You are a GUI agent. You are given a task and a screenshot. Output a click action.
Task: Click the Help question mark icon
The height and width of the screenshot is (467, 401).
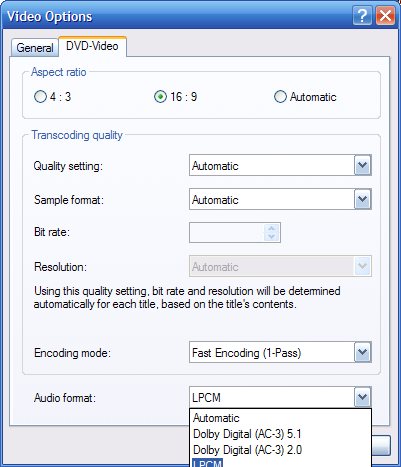(x=362, y=15)
